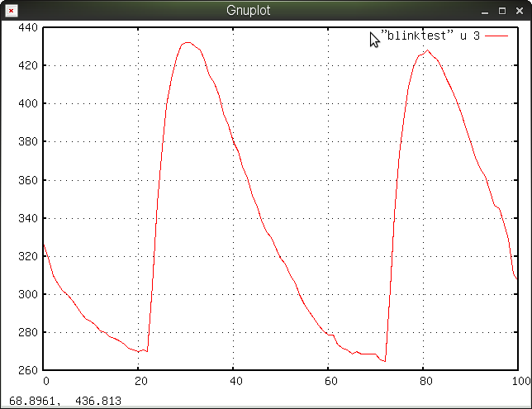The height and width of the screenshot is (409, 532).
Task: Click the Gnuplot title bar text
Action: [248, 11]
